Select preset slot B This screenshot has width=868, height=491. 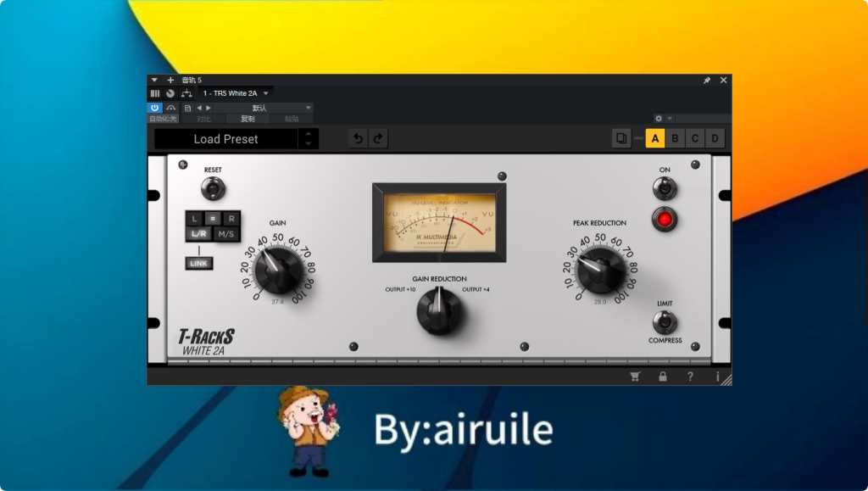tap(675, 138)
